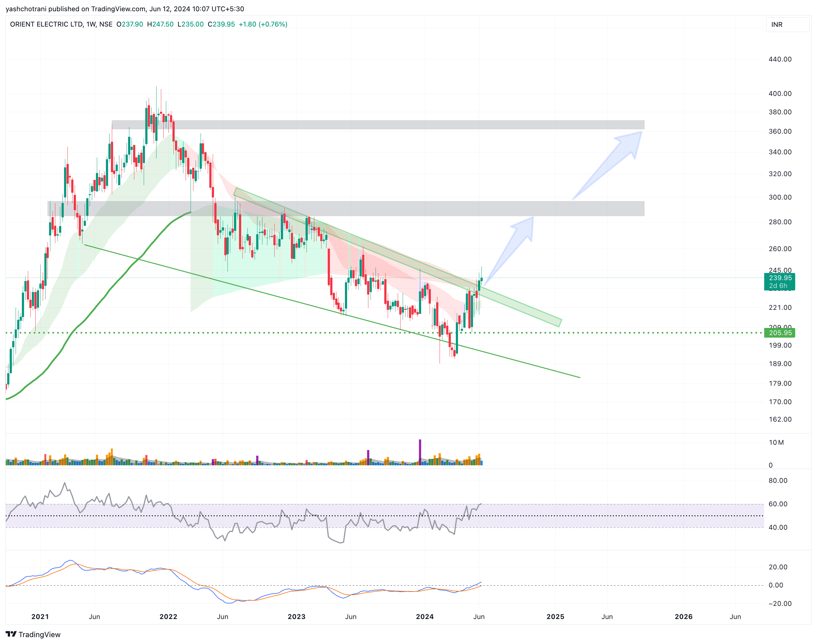Click the 10 M volume axis label
This screenshot has height=644, width=817.
coord(776,443)
